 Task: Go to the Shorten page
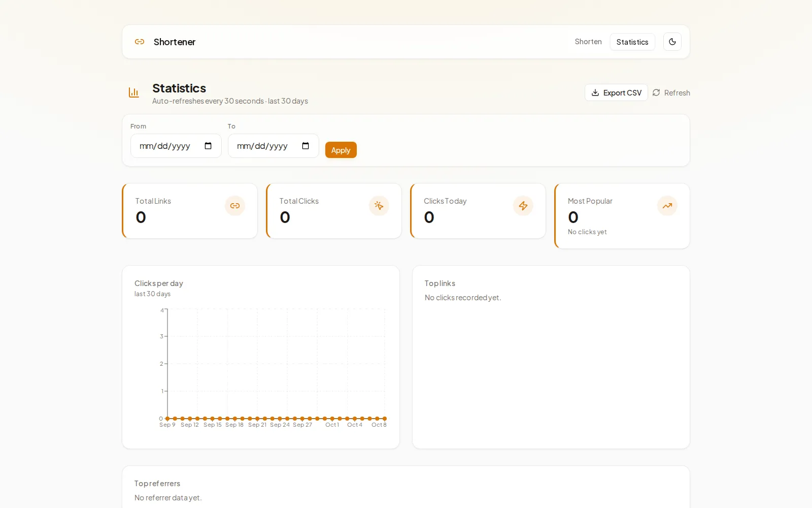pyautogui.click(x=588, y=42)
